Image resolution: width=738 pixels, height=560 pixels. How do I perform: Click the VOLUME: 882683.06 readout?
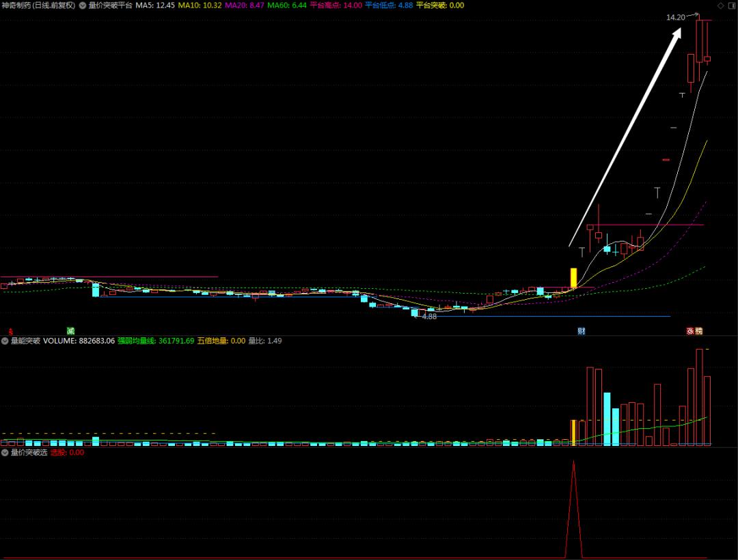coord(79,341)
